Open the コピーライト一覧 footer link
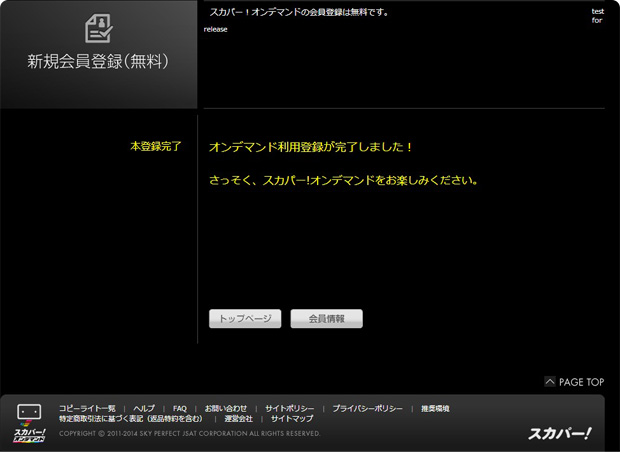The image size is (620, 452). pos(87,409)
